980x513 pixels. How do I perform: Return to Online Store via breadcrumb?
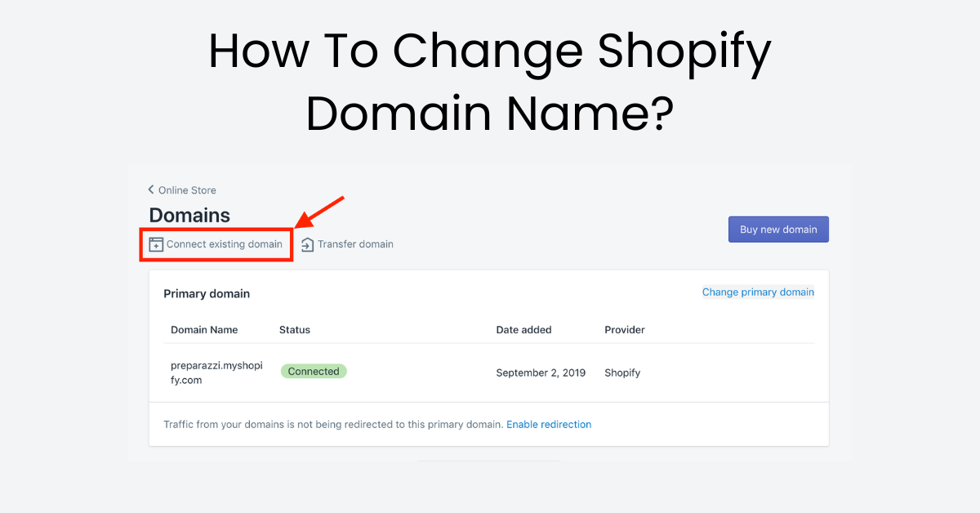tap(187, 190)
